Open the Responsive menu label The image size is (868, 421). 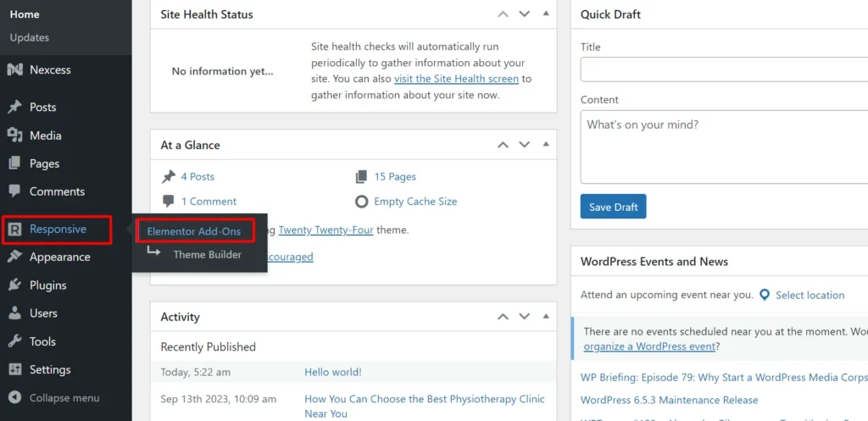point(58,229)
